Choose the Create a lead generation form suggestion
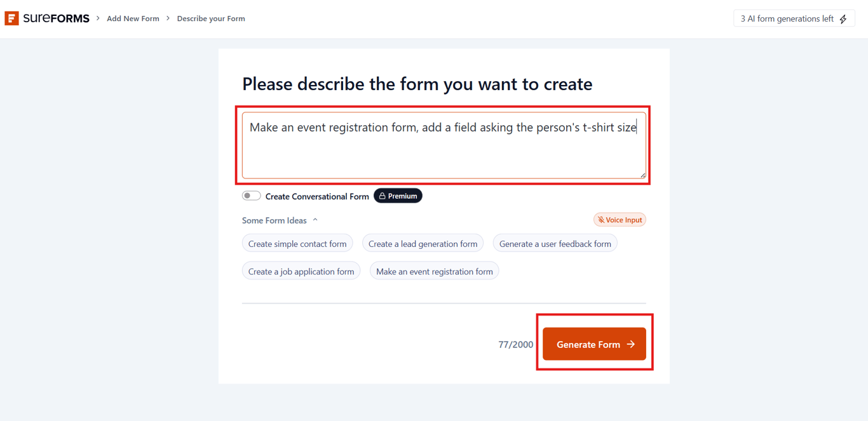The width and height of the screenshot is (868, 421). pyautogui.click(x=423, y=243)
